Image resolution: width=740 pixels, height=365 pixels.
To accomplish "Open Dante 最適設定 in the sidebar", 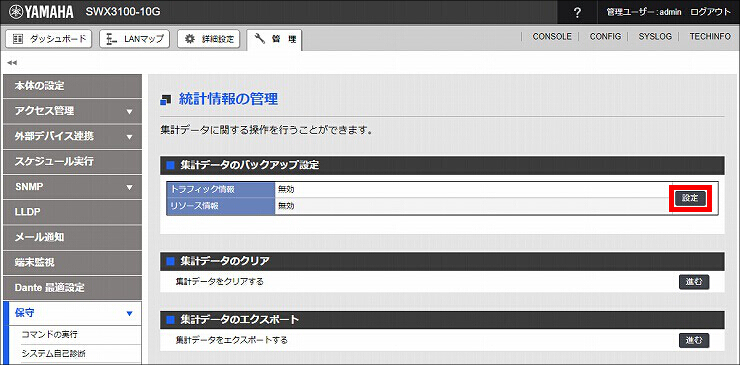I will (72, 288).
